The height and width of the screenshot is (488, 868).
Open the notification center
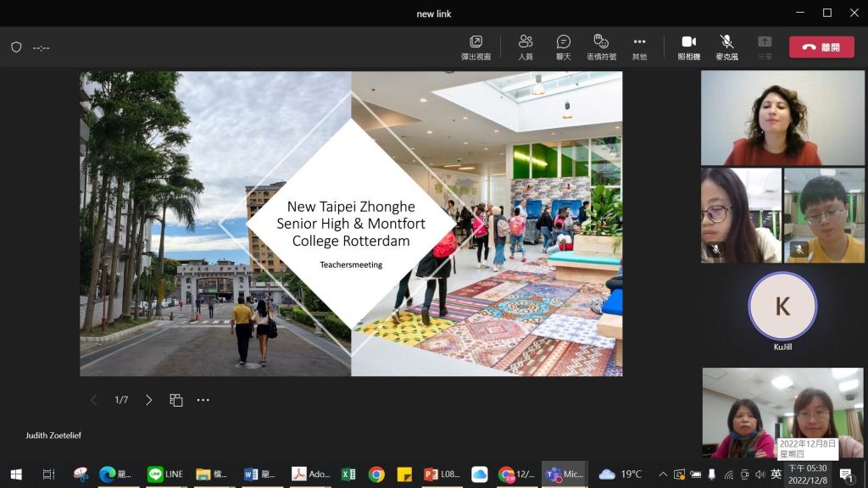(847, 474)
